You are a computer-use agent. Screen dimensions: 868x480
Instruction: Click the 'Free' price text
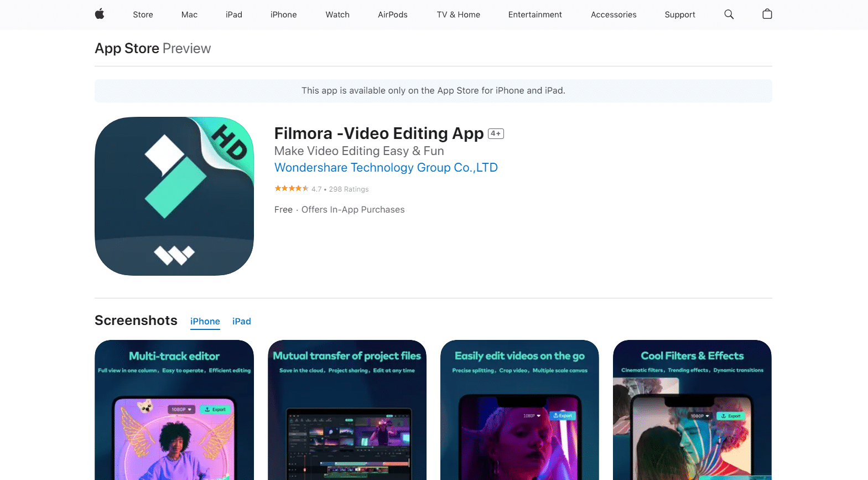point(283,210)
